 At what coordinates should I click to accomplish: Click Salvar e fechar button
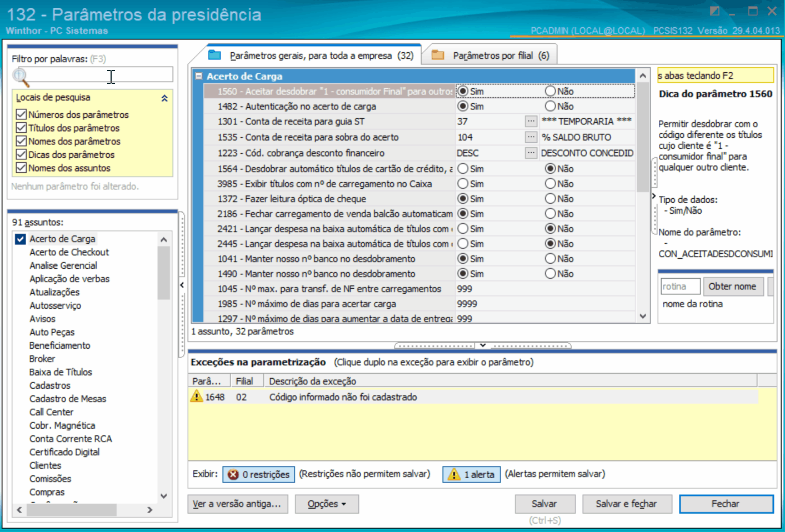627,504
